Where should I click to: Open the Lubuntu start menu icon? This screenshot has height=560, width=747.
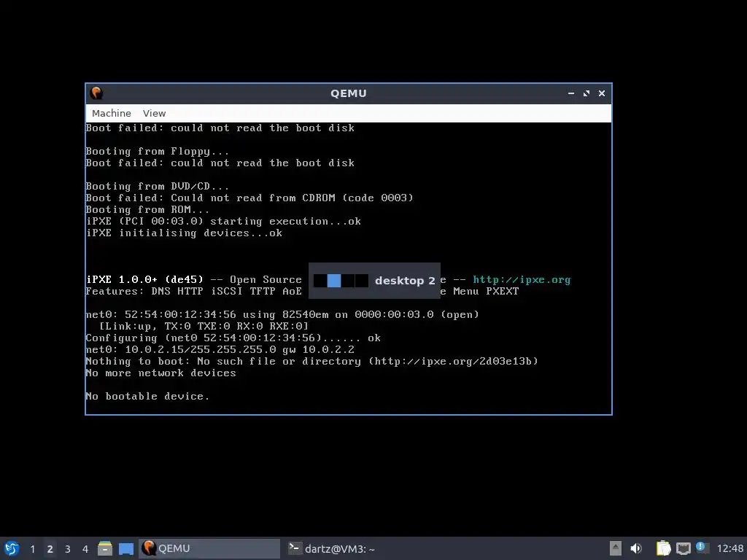[x=12, y=548]
